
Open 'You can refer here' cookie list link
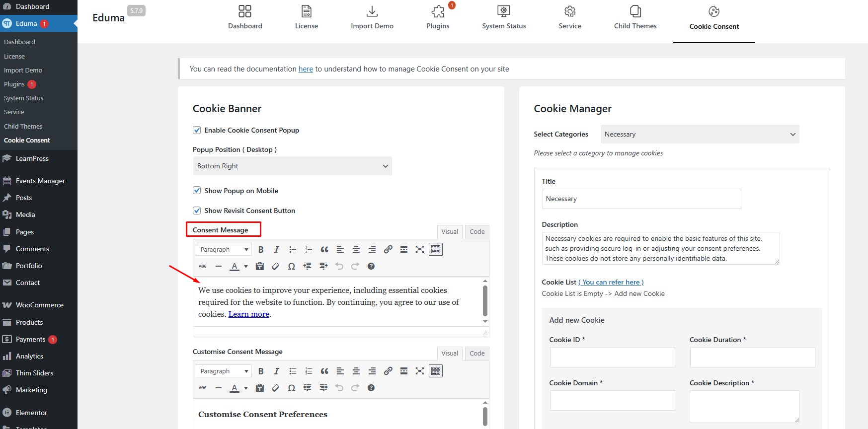coord(611,282)
